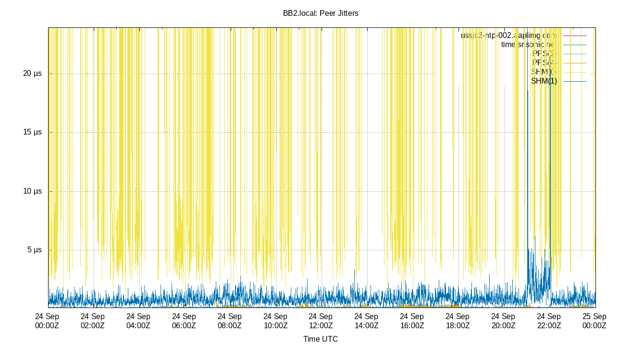Click the light blue legend line sample

click(574, 54)
